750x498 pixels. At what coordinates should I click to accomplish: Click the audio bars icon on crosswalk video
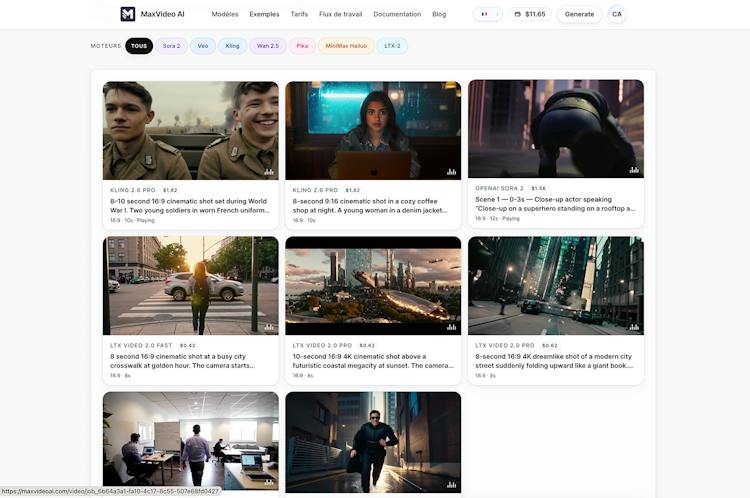point(269,327)
